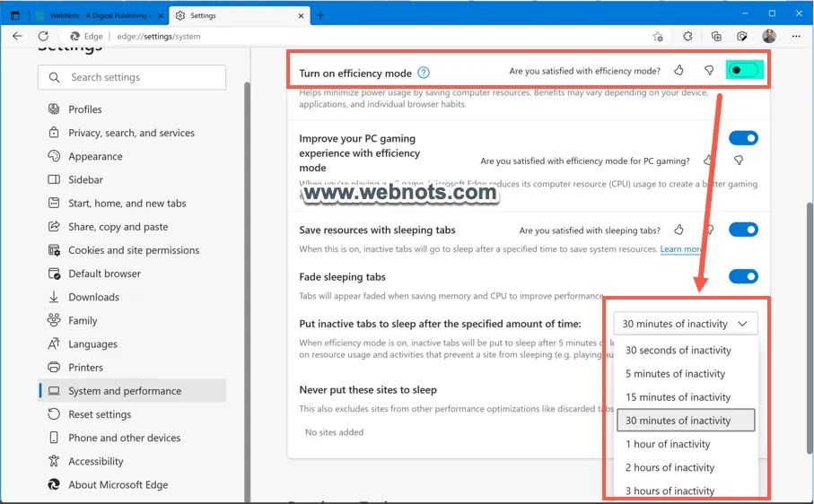This screenshot has width=814, height=504.
Task: Add this page to favorites star icon
Action: (658, 36)
